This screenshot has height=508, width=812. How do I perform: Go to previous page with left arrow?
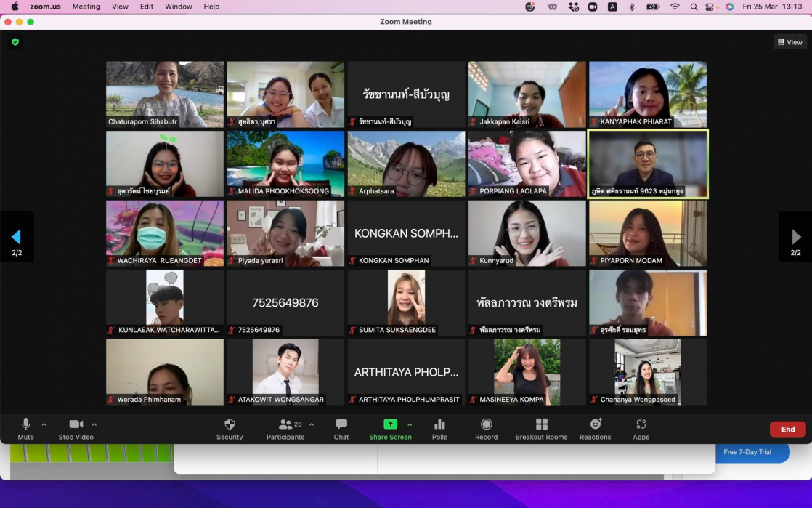pos(16,237)
